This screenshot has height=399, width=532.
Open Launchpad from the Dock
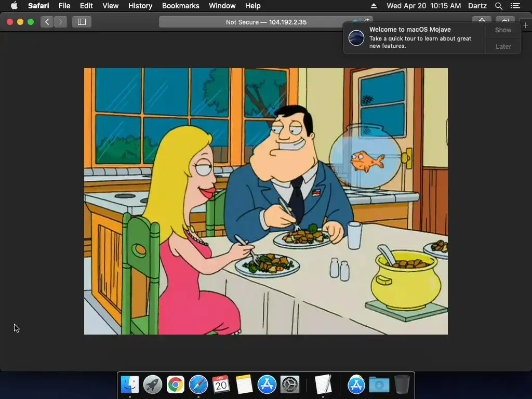[152, 384]
